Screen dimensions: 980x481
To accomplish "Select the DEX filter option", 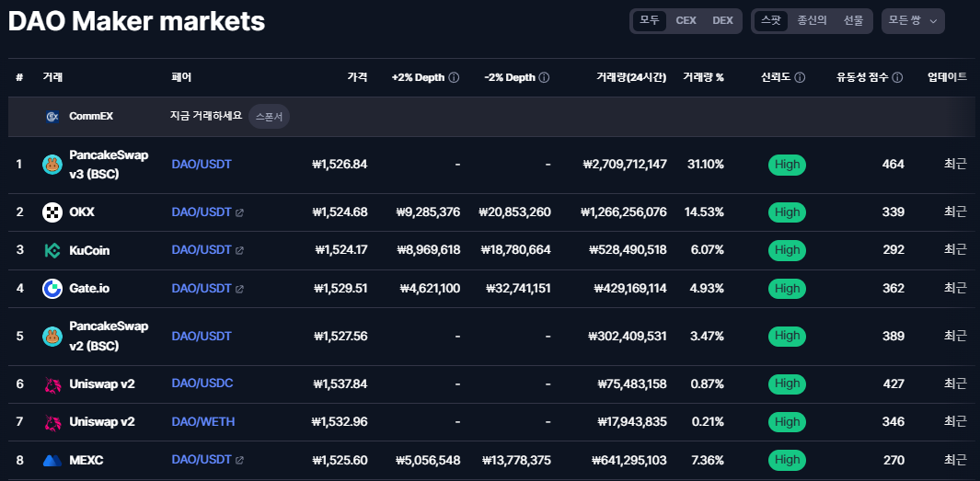I will [x=723, y=20].
